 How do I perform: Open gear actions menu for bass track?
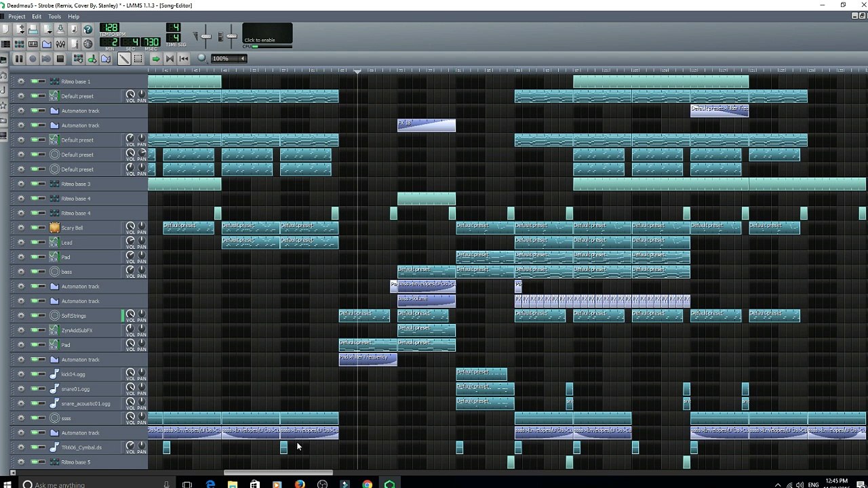click(21, 272)
